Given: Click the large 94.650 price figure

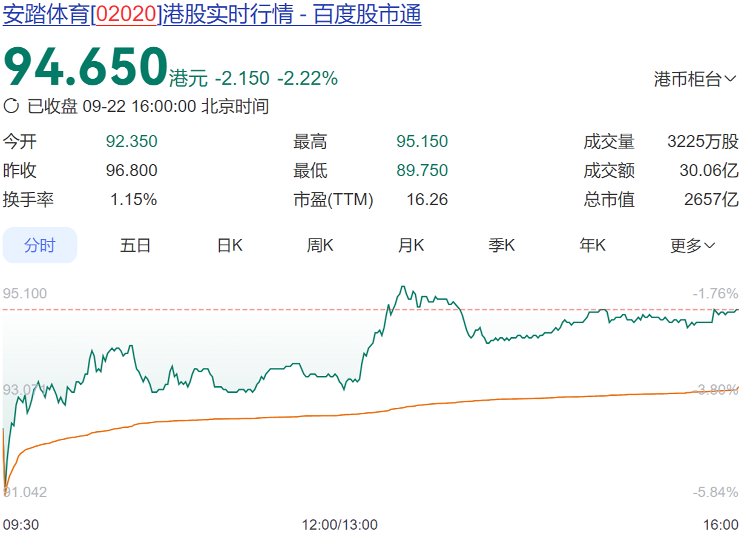Looking at the screenshot, I should click(x=85, y=67).
